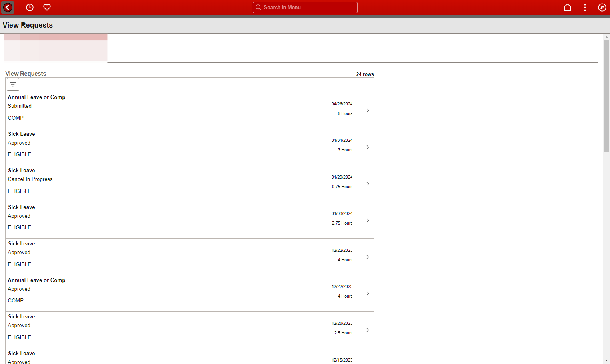Expand the 01/31/2024 Sick Leave chevron
The height and width of the screenshot is (364, 610).
click(x=368, y=147)
